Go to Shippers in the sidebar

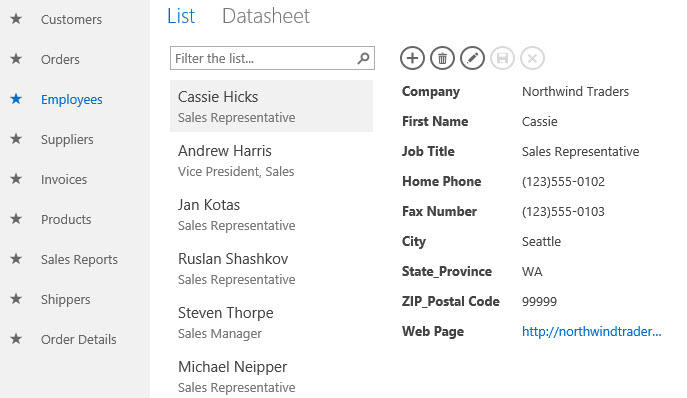point(66,300)
